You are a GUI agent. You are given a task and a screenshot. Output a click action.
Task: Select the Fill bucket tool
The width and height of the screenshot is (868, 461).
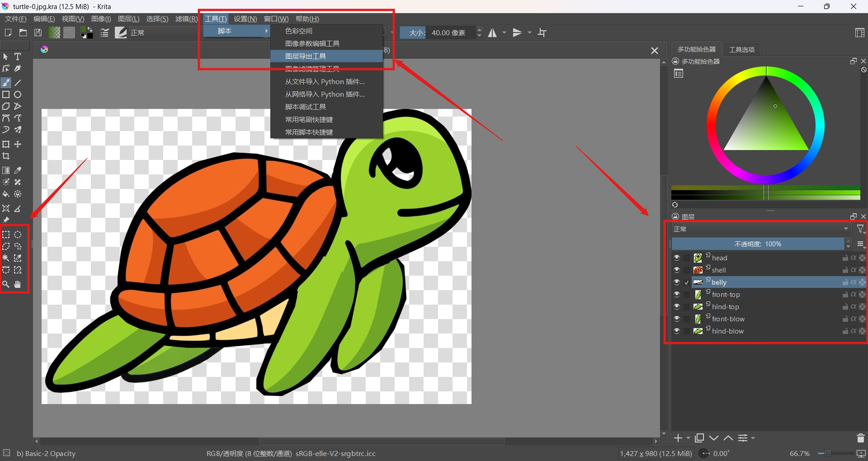pos(6,194)
